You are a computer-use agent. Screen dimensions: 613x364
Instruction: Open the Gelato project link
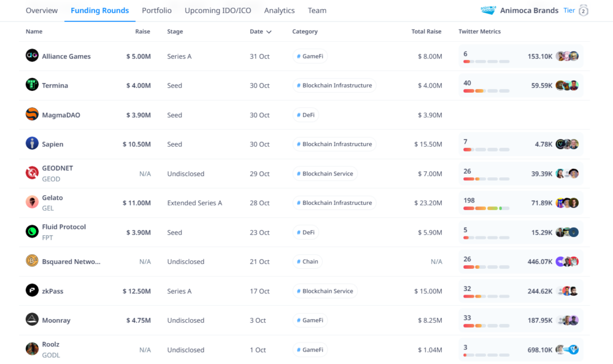[53, 198]
